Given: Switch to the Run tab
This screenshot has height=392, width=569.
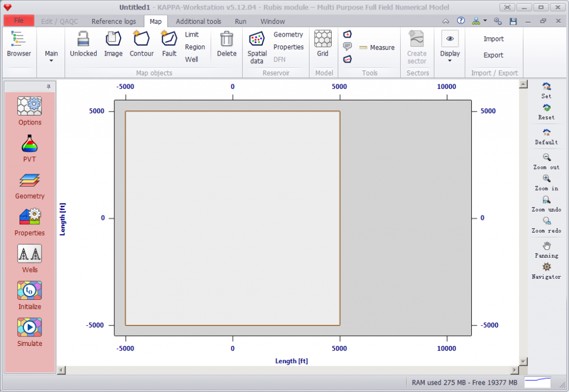Looking at the screenshot, I should tap(241, 22).
